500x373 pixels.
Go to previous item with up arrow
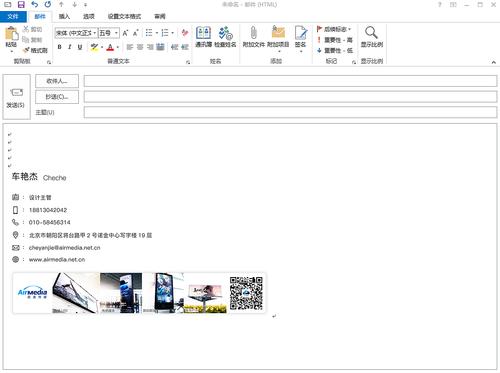tap(61, 5)
